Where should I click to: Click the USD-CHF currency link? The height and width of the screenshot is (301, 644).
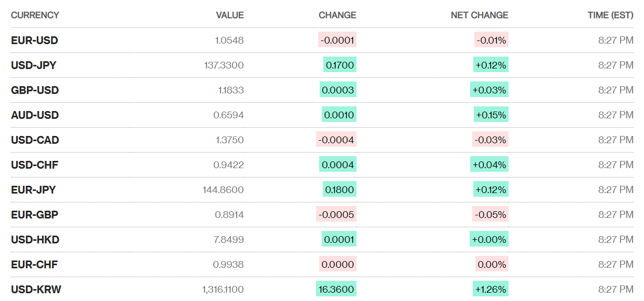(35, 165)
